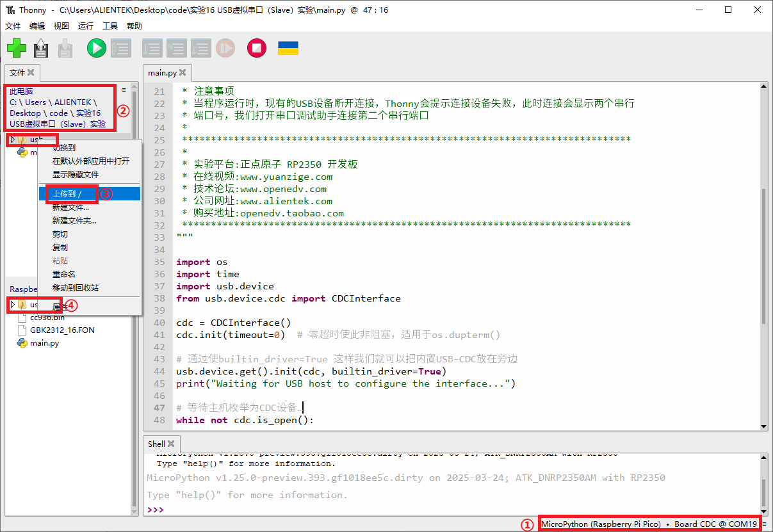Click the device usb folder icon
773x532 pixels.
[22, 305]
